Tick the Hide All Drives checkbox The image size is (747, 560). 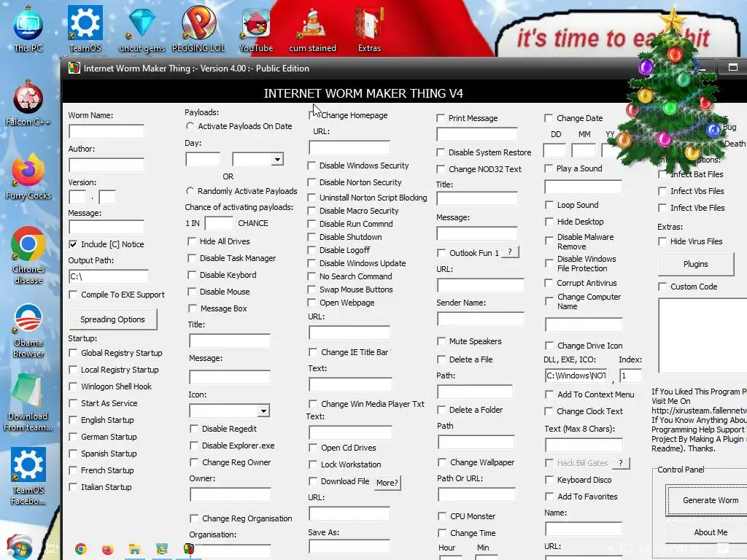click(x=192, y=241)
